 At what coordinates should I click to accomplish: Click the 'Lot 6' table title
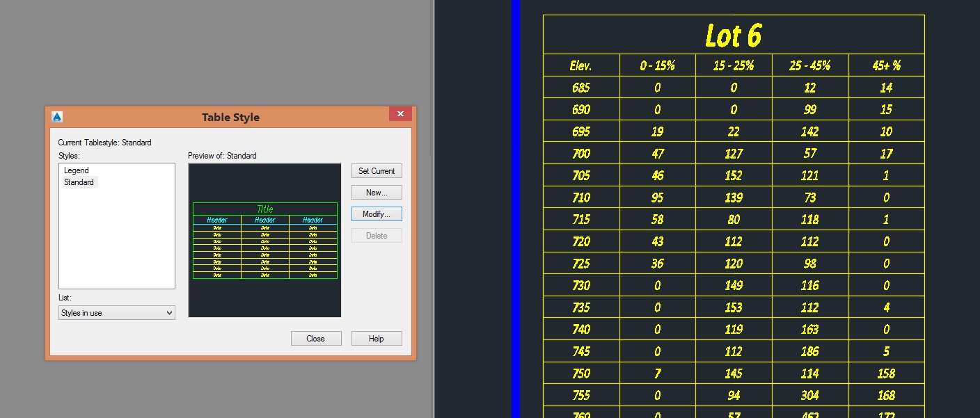(x=734, y=35)
